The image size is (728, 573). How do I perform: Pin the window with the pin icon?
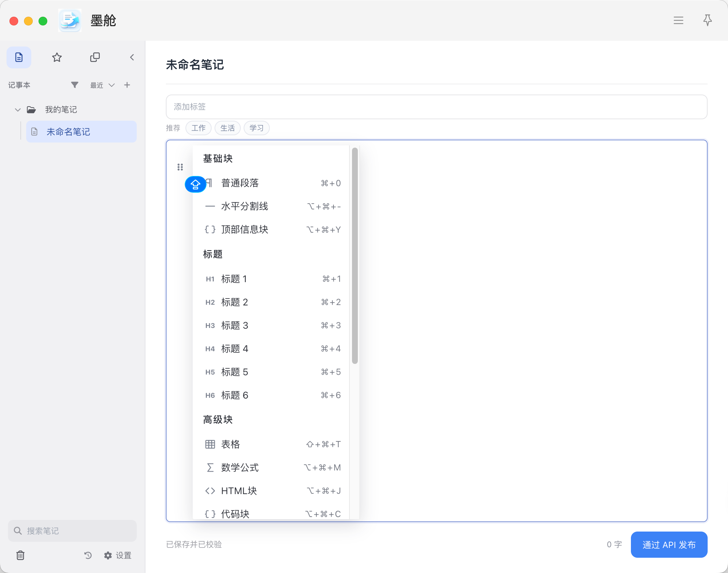(707, 20)
